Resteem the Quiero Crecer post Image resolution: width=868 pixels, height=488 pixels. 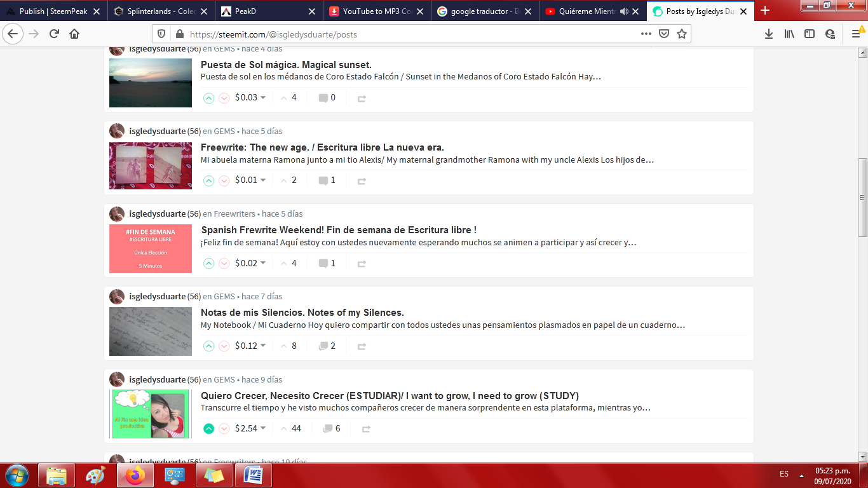(x=366, y=430)
